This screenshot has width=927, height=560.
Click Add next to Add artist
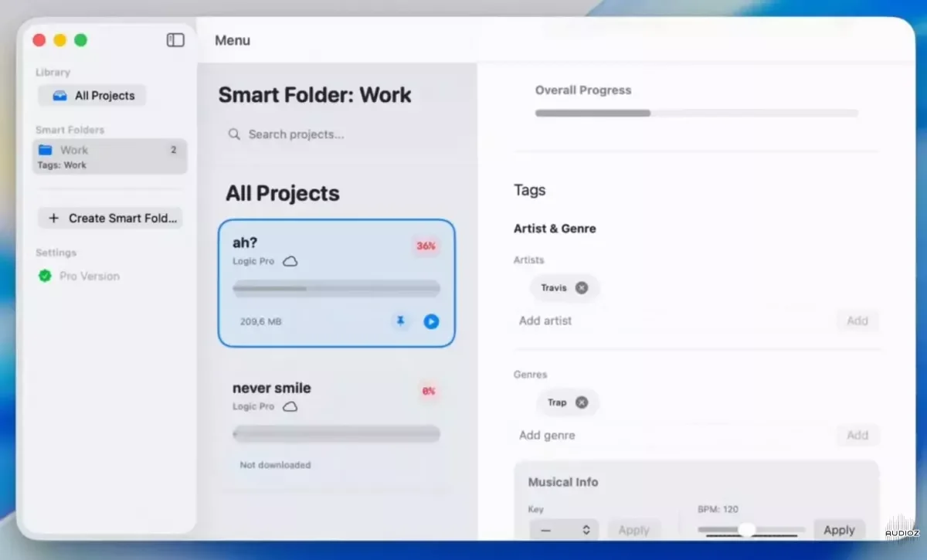tap(857, 321)
